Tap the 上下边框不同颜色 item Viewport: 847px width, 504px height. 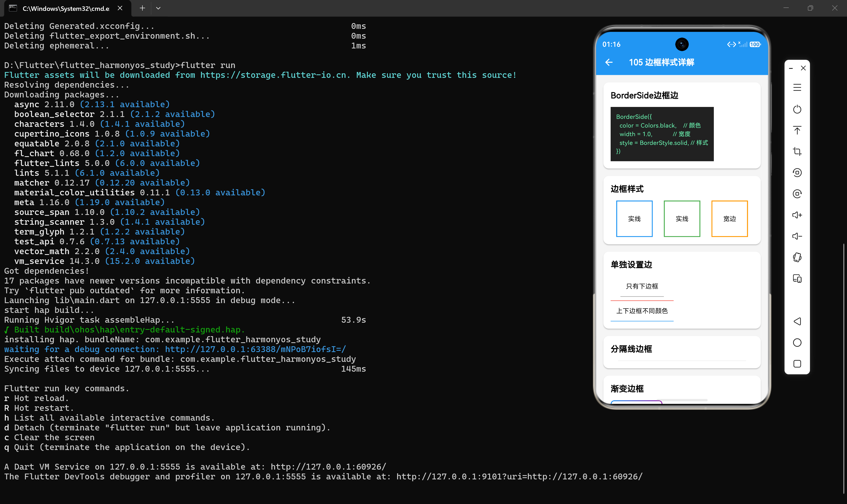(x=642, y=311)
